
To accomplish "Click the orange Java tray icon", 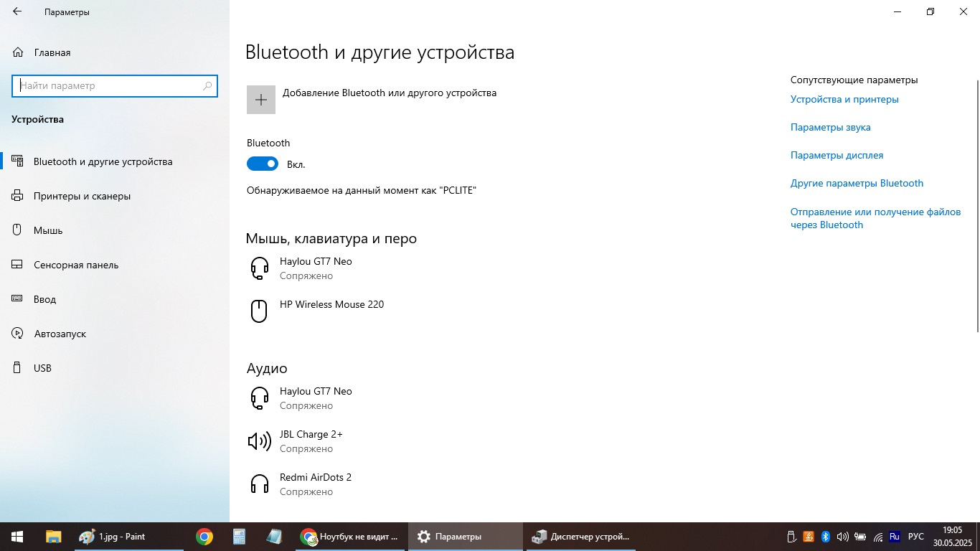I will [x=809, y=537].
